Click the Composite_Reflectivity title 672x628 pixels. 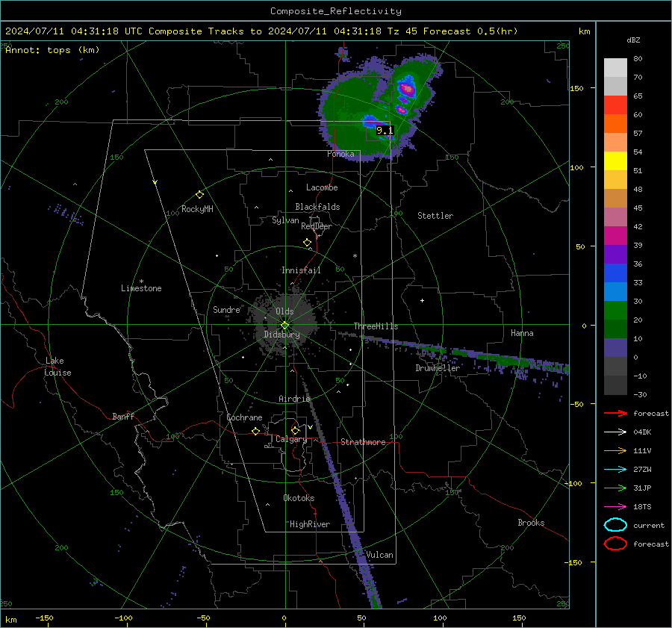pyautogui.click(x=336, y=11)
